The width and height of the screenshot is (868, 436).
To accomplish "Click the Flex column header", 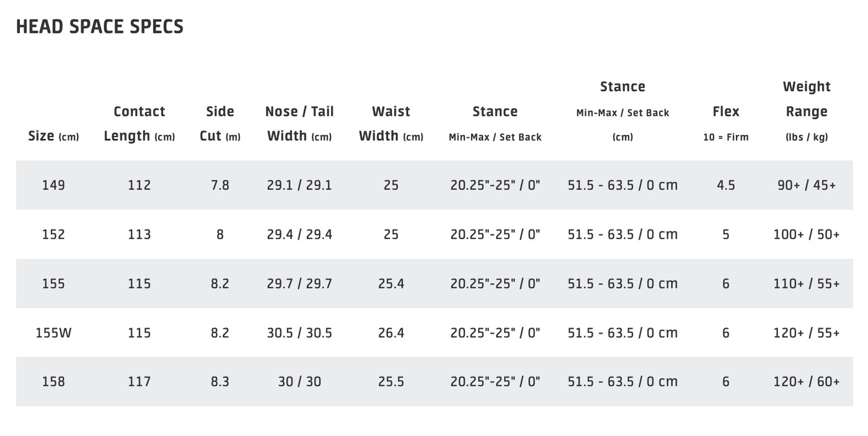I will coord(726,124).
